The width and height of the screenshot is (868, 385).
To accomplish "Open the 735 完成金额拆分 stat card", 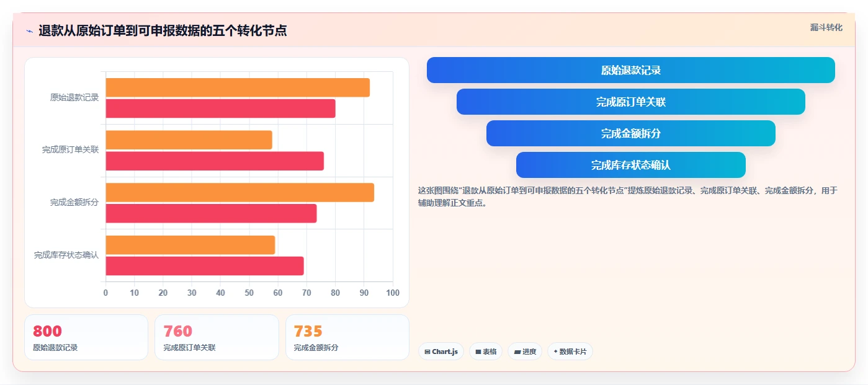I will tap(347, 337).
